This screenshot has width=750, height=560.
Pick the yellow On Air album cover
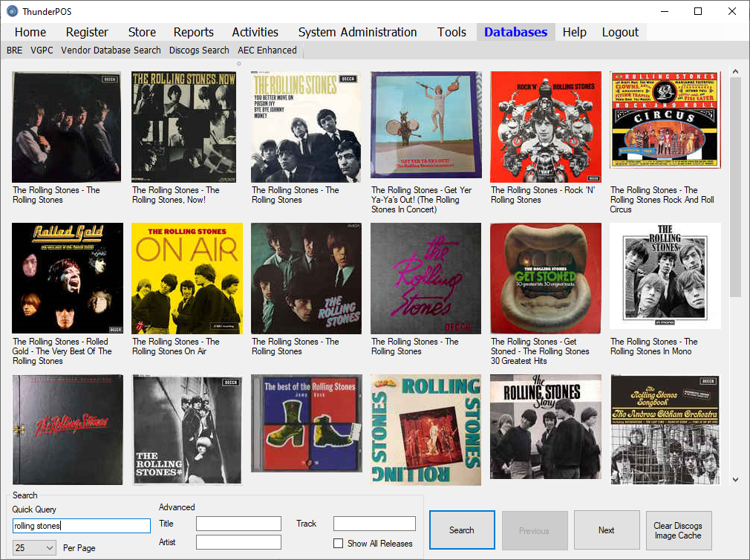click(187, 279)
